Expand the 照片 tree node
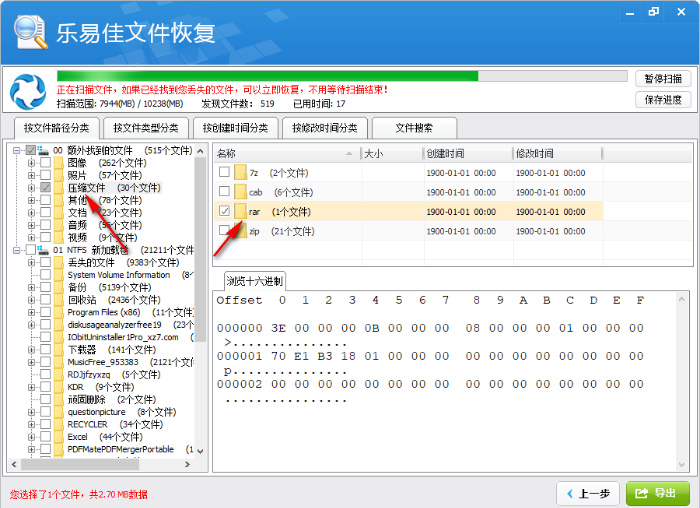 31,175
